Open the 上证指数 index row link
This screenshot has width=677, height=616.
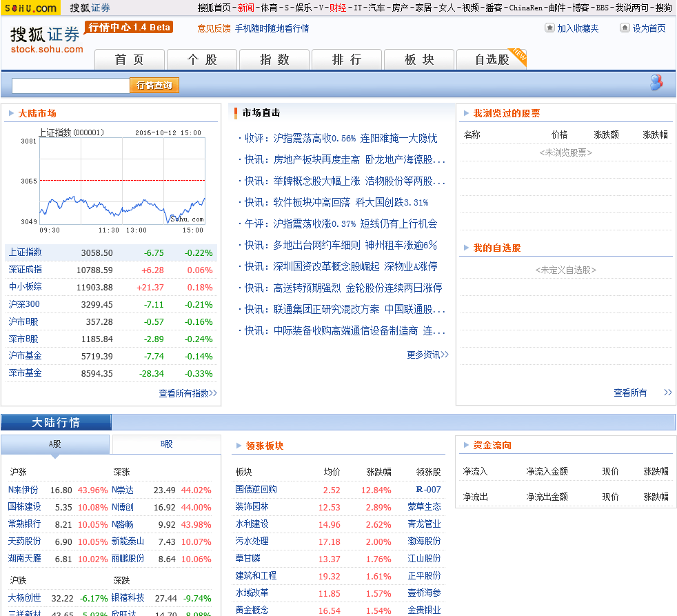click(x=25, y=252)
